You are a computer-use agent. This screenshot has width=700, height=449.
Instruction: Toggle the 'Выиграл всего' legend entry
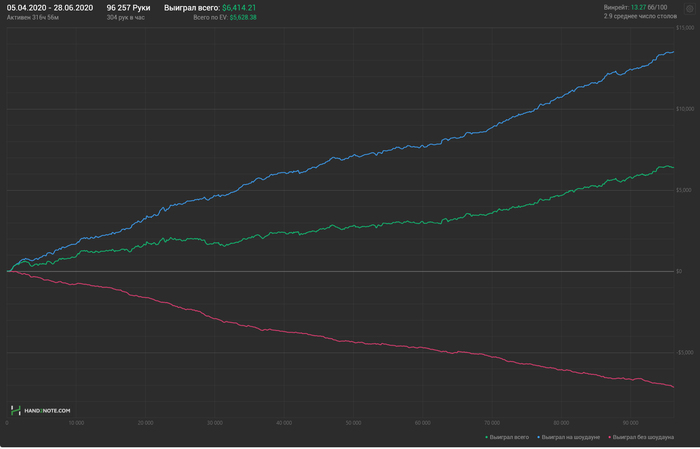tap(507, 437)
